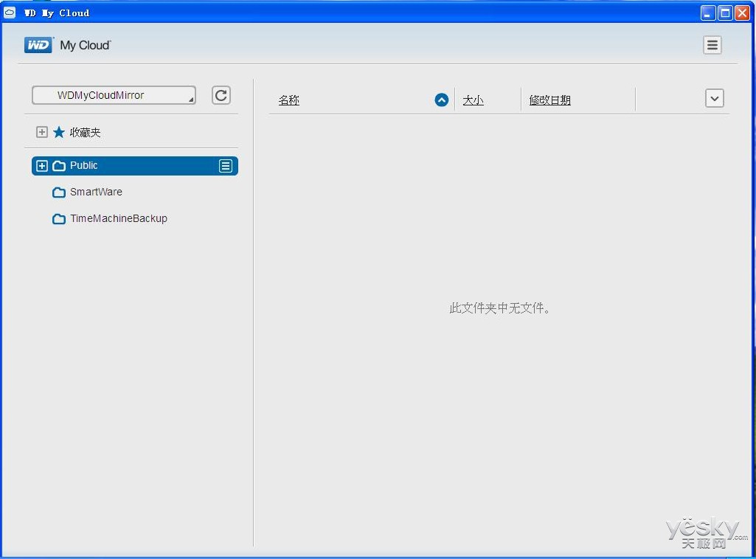Open the Public folder options menu icon

coord(225,166)
